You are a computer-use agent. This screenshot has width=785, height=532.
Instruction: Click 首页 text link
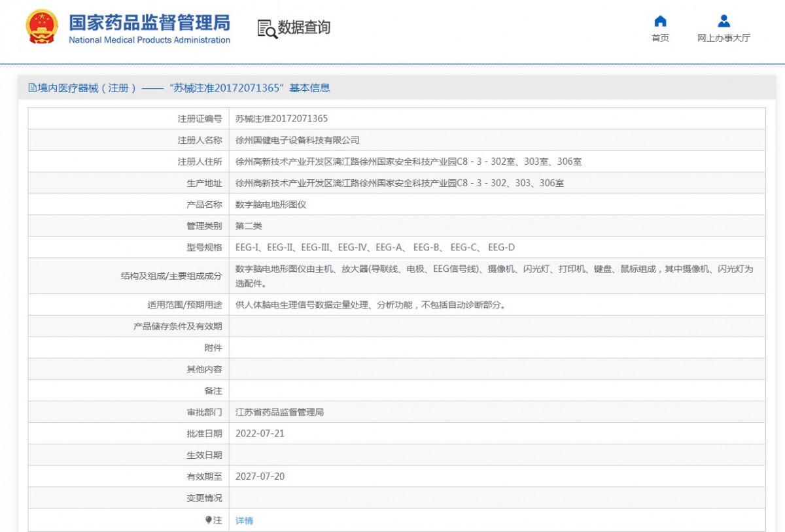[x=661, y=38]
